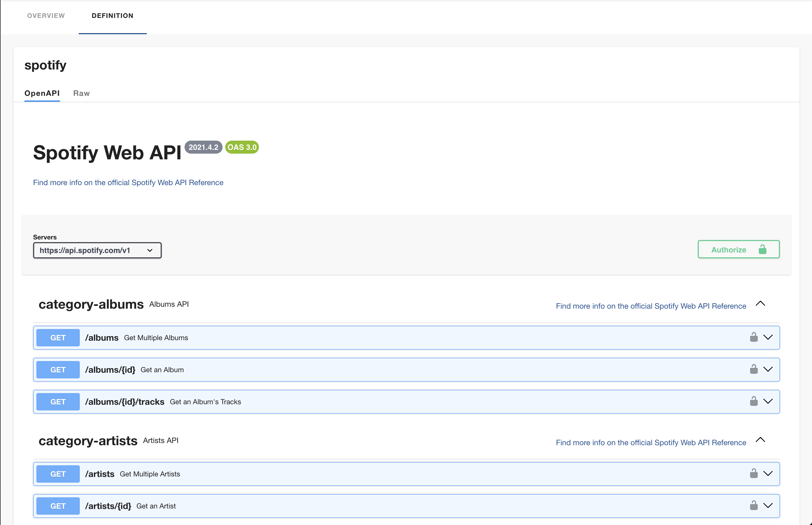This screenshot has width=812, height=525.
Task: Click the lock icon on /albums endpoint
Action: pos(753,337)
